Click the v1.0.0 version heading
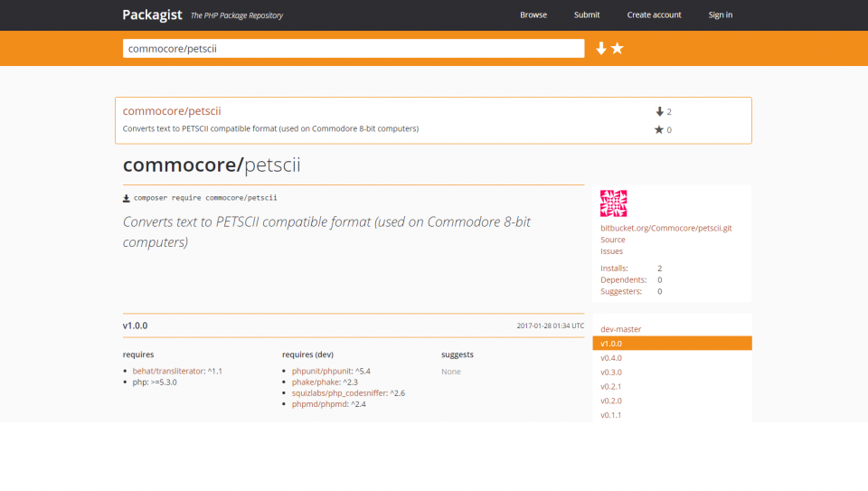The height and width of the screenshot is (491, 868). (x=135, y=326)
